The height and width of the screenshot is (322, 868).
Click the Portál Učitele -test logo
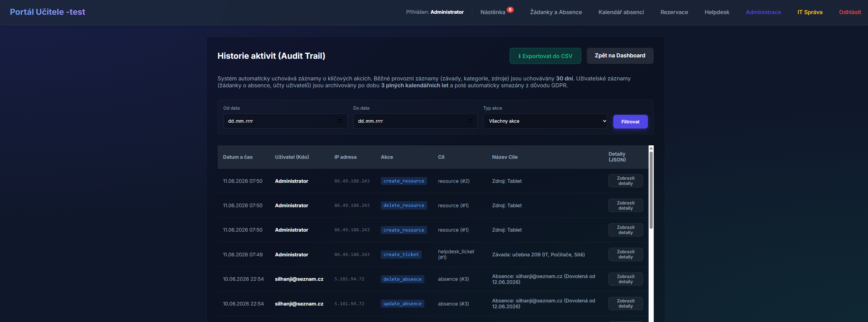pos(47,12)
